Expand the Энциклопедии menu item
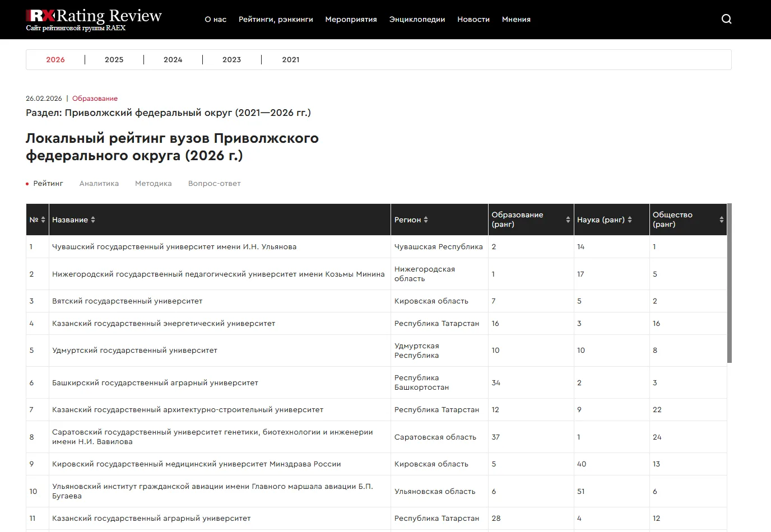This screenshot has width=771, height=532. (417, 19)
